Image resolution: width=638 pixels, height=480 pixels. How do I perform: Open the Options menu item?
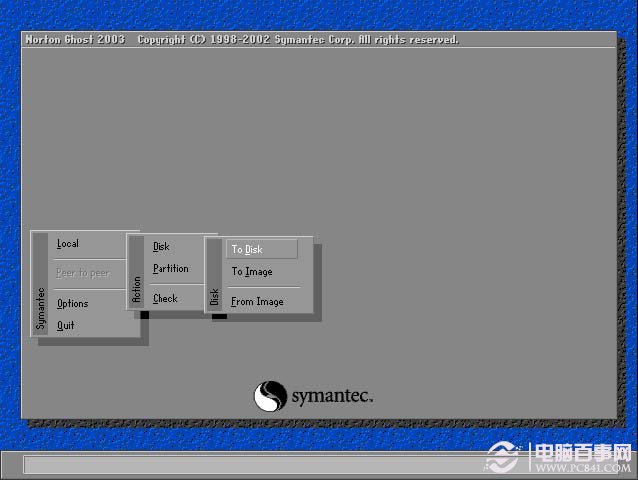(x=72, y=303)
